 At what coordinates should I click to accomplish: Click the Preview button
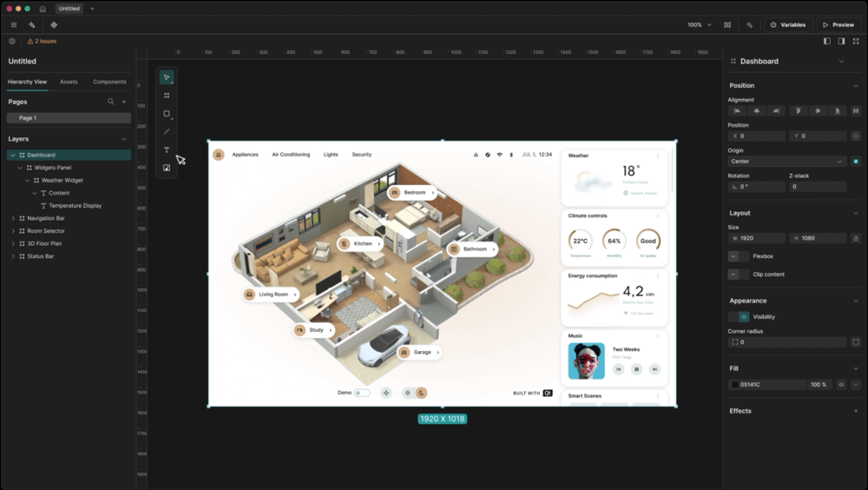(x=838, y=25)
